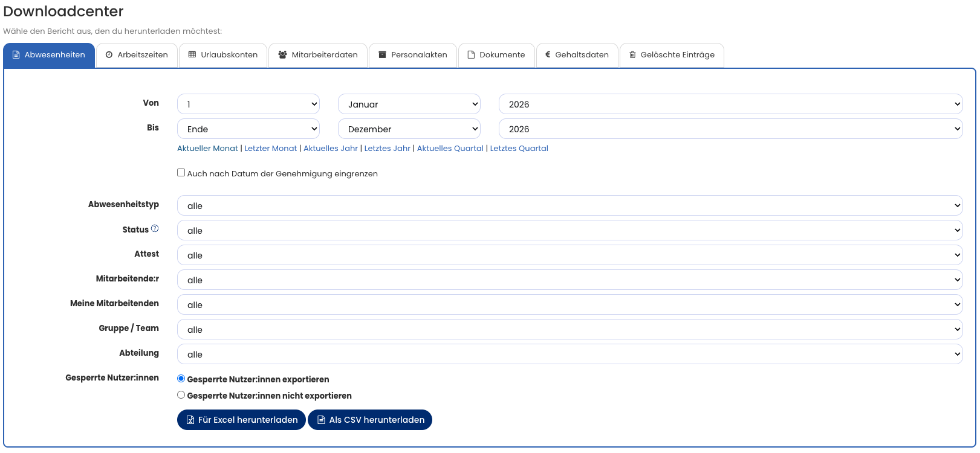
Task: Switch to the Abwesenheiten tab
Action: point(49,55)
